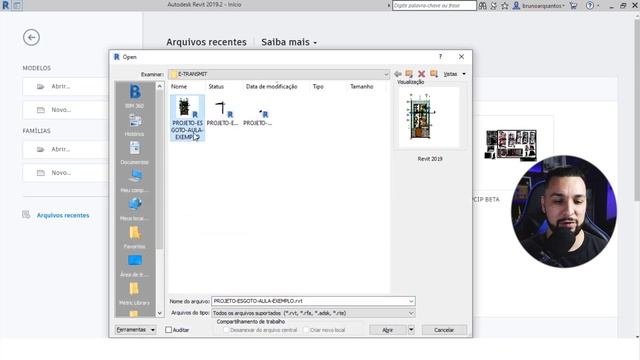
Task: Click Novo... under Modelos
Action: (x=65, y=110)
